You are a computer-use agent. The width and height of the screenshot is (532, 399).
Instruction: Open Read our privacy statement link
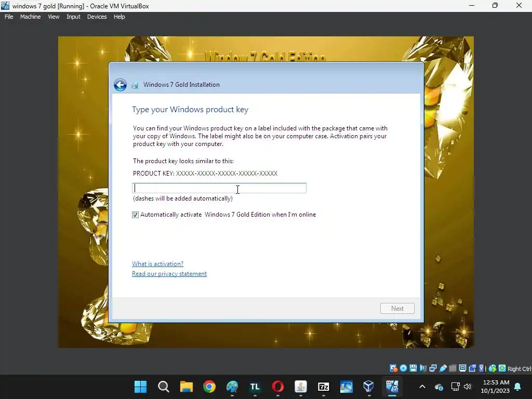click(x=169, y=274)
